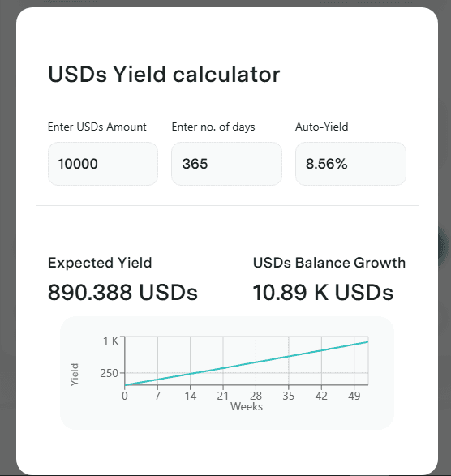Click the Auto-Yield label

pyautogui.click(x=322, y=127)
